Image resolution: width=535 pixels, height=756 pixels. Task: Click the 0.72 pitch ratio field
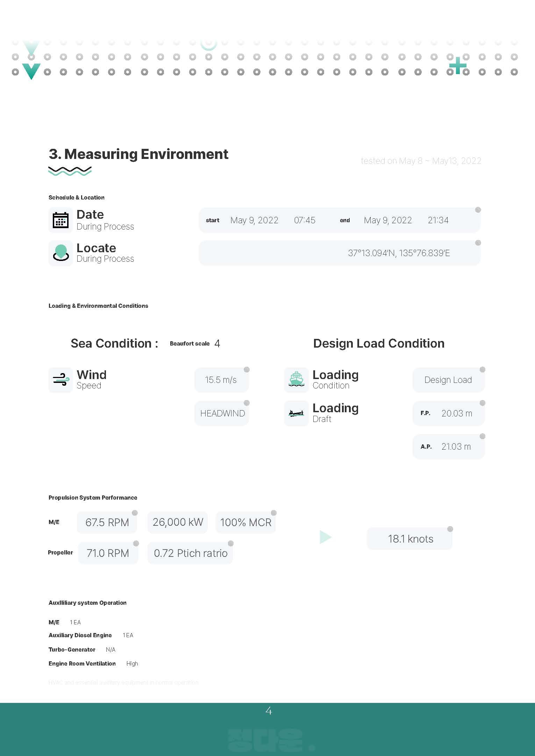pyautogui.click(x=190, y=553)
